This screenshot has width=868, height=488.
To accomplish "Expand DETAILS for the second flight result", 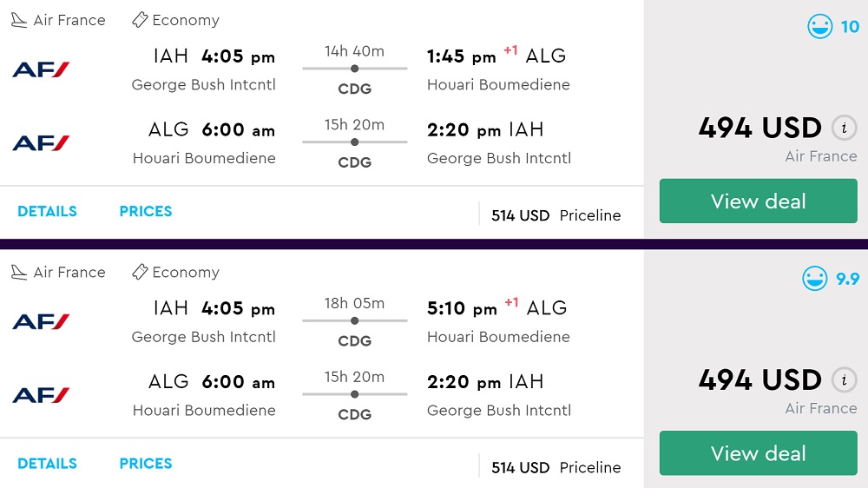I will (47, 463).
